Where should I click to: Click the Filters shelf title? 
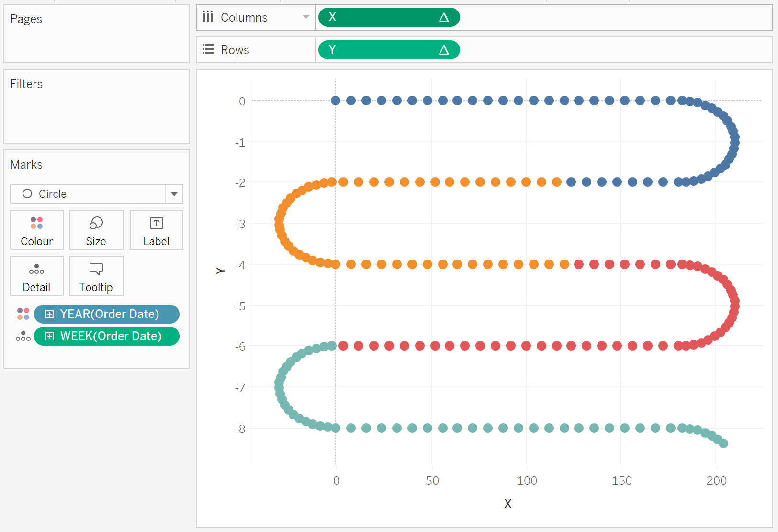pyautogui.click(x=26, y=84)
